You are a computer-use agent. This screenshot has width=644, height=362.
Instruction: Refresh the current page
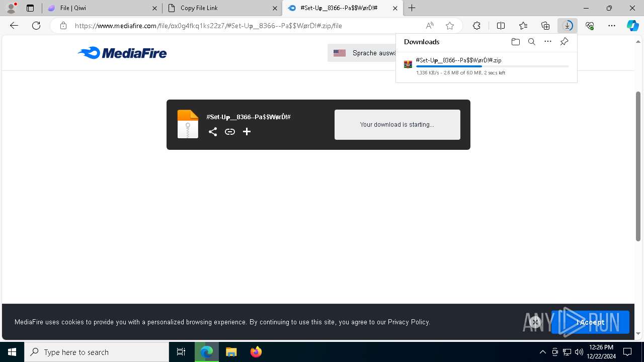click(x=36, y=26)
